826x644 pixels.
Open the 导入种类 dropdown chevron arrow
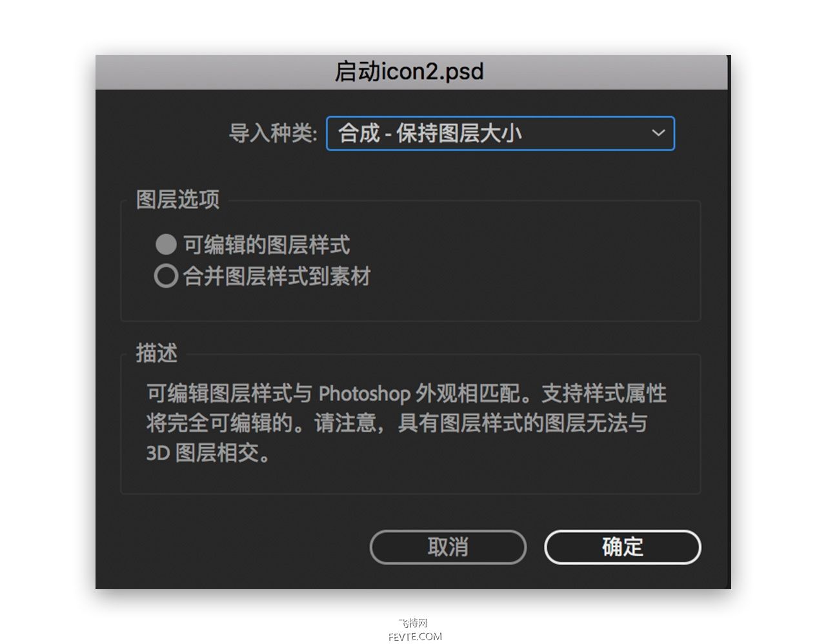(x=658, y=133)
